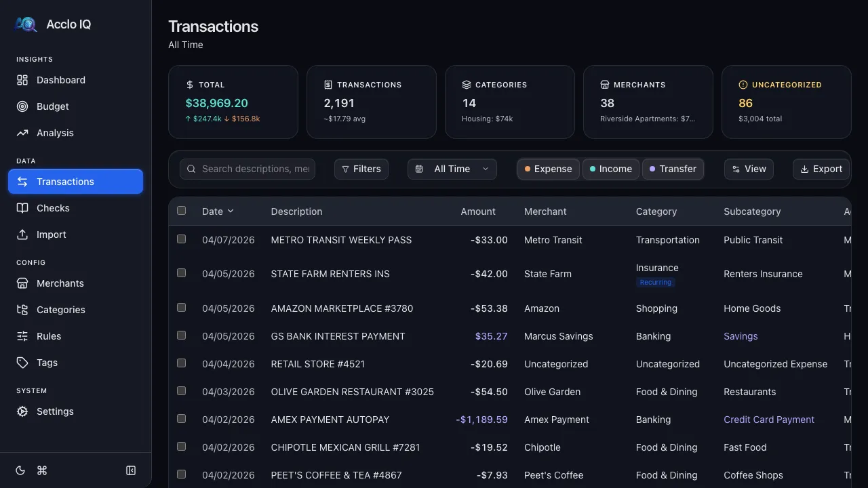The image size is (868, 488).
Task: Open the View options menu
Action: coord(749,169)
